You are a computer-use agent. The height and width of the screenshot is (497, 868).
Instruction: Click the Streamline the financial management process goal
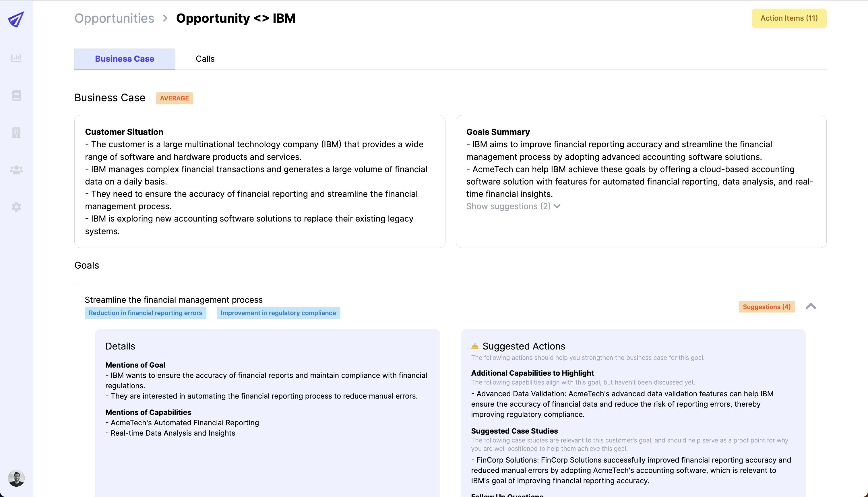(x=173, y=300)
